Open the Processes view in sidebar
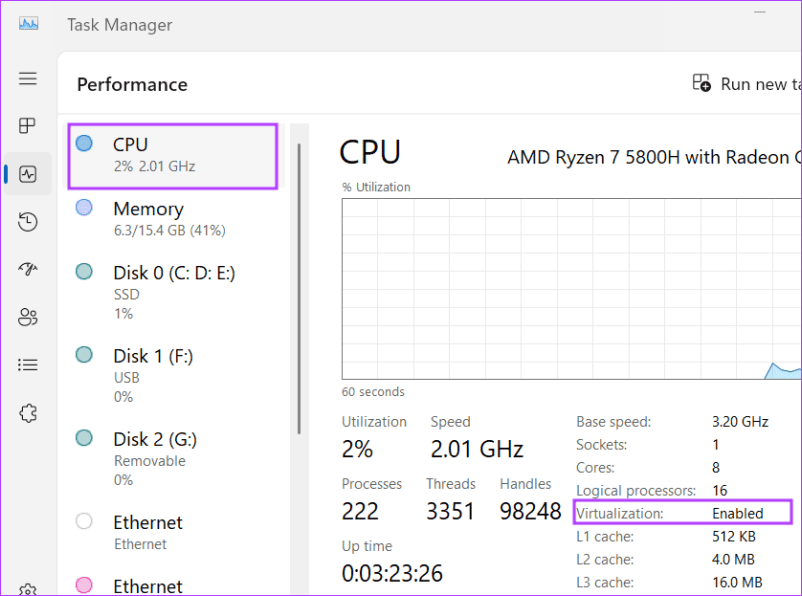The height and width of the screenshot is (596, 802). pyautogui.click(x=27, y=126)
